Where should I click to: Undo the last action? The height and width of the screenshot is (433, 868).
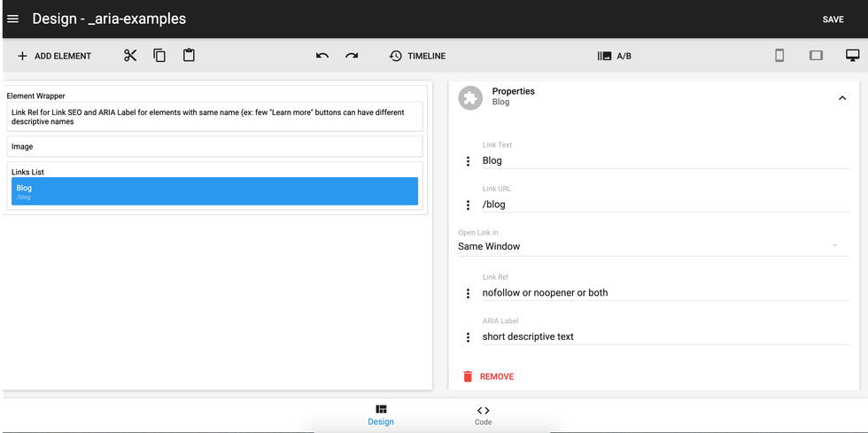pos(322,56)
